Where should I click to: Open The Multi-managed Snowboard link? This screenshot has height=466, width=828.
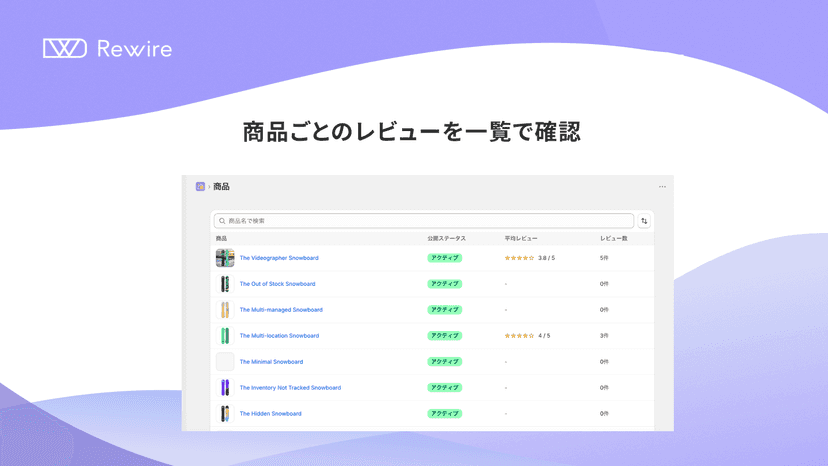[x=281, y=310]
